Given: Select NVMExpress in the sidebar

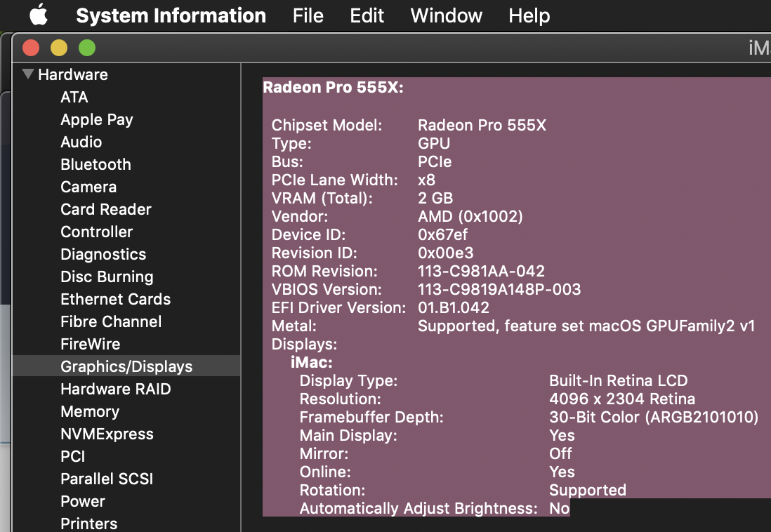Looking at the screenshot, I should pyautogui.click(x=107, y=434).
